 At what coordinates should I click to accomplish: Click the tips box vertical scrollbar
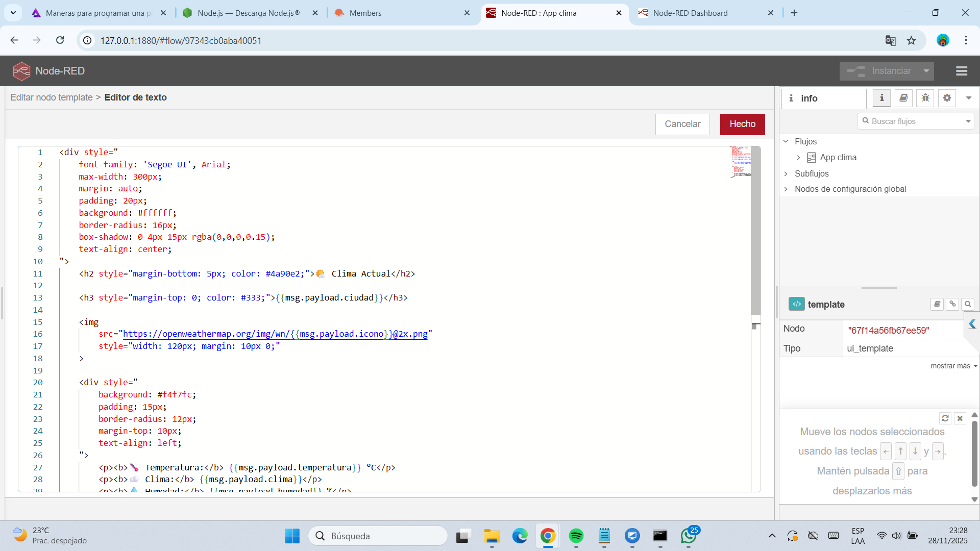pos(974,454)
